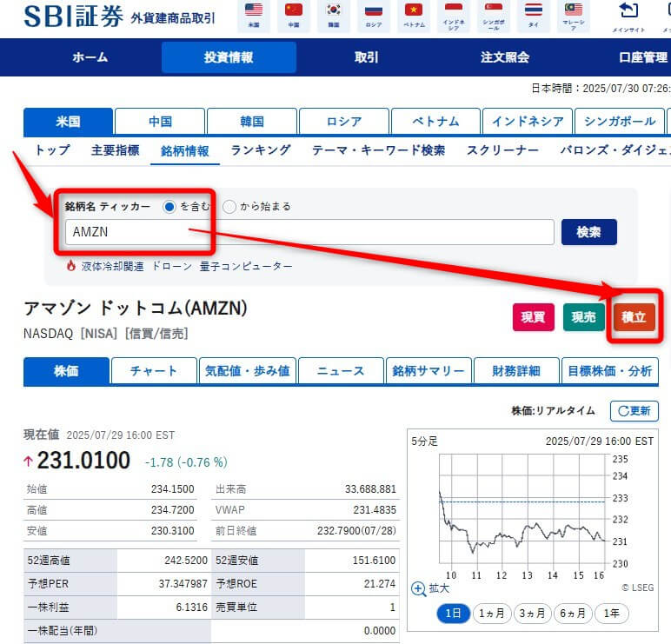Select the 6ヵ月 chart period
671x644 pixels.
pyautogui.click(x=573, y=614)
